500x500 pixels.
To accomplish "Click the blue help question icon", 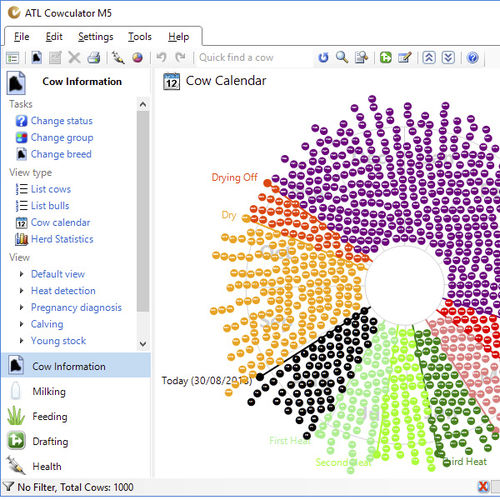I will (x=473, y=58).
